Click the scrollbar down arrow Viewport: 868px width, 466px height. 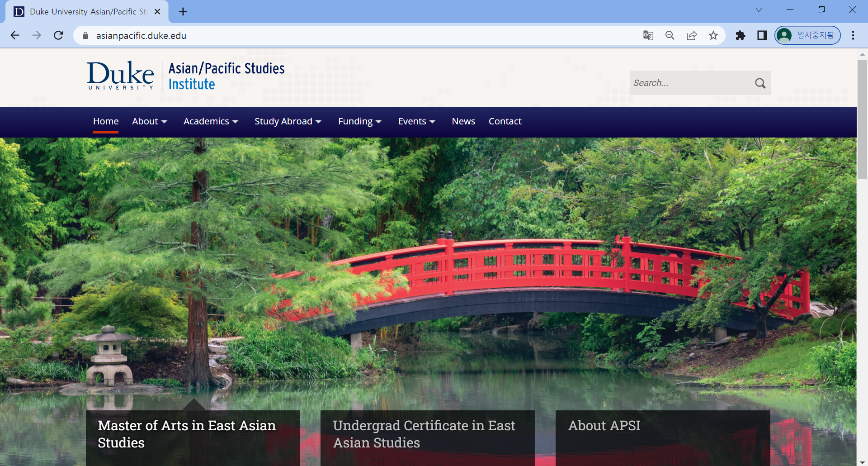coord(862,462)
